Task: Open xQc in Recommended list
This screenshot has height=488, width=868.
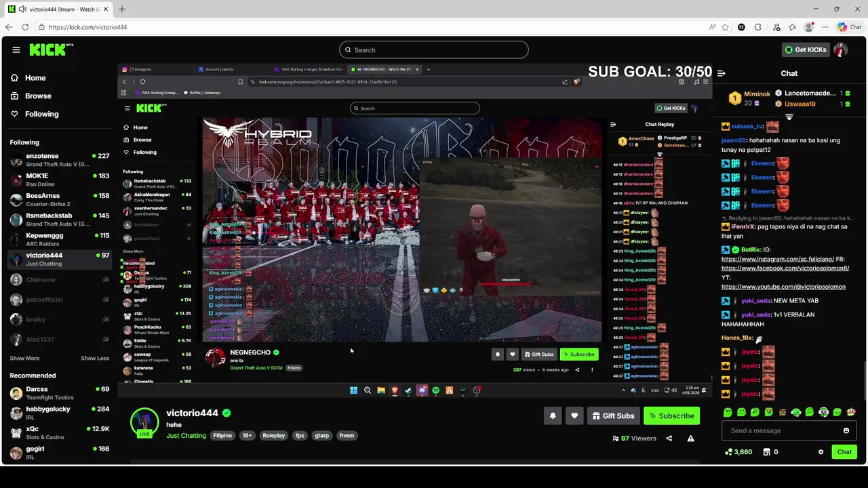Action: pyautogui.click(x=60, y=432)
